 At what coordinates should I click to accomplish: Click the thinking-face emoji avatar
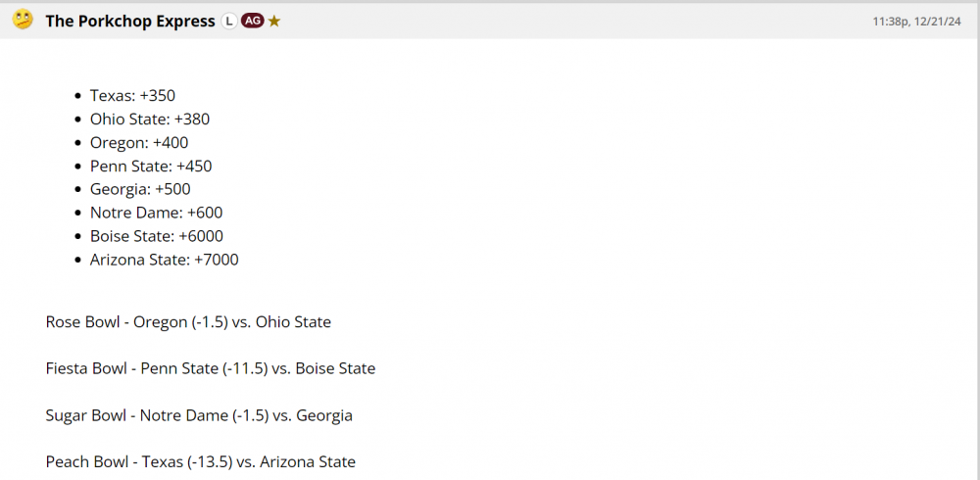point(23,20)
